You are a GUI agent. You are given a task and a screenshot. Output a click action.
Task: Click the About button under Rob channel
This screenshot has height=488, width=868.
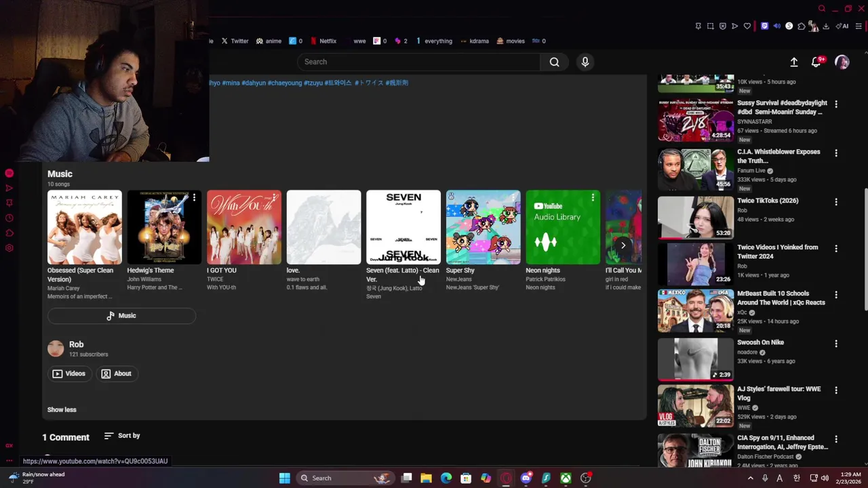tap(116, 373)
